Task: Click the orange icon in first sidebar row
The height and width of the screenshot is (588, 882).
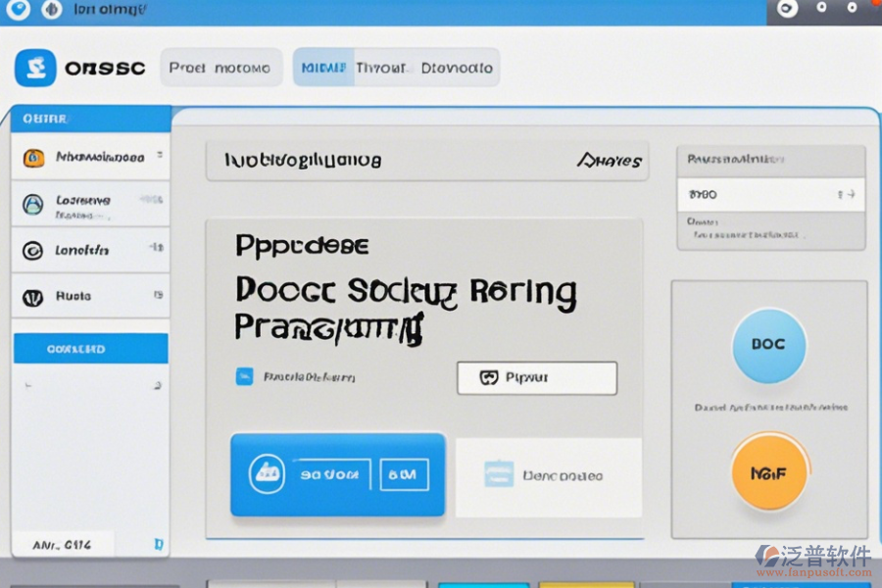Action: (x=33, y=158)
